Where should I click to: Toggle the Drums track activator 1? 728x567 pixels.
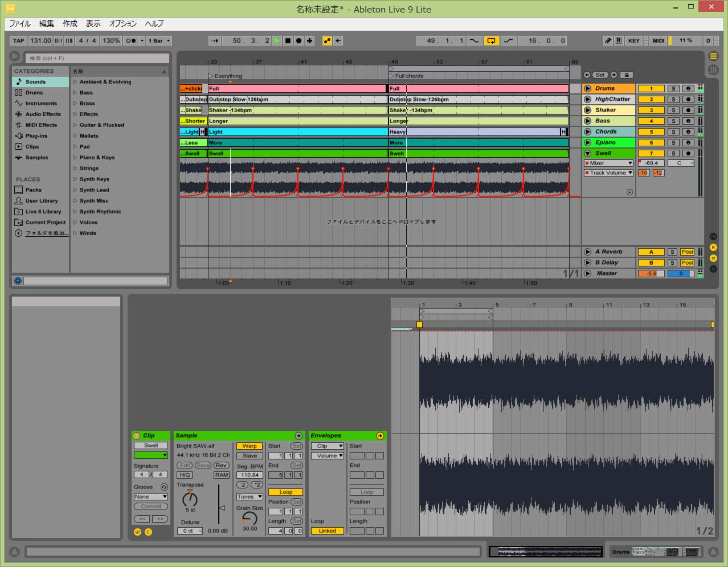tap(651, 89)
